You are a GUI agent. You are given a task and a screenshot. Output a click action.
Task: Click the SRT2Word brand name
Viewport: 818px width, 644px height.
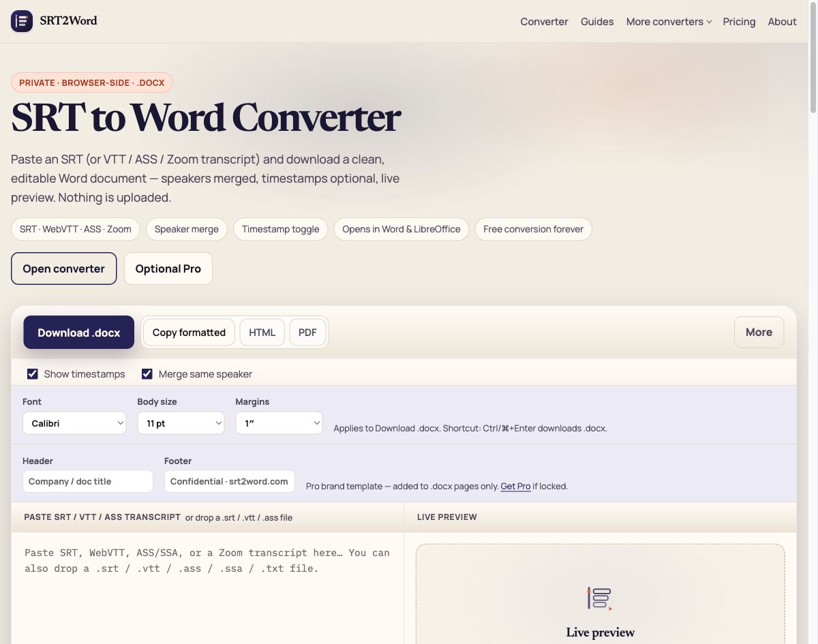[x=68, y=21]
